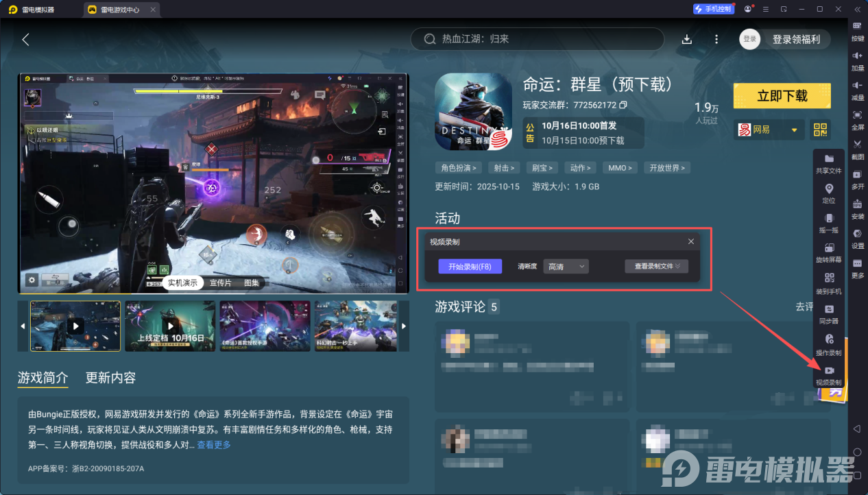The height and width of the screenshot is (495, 868).
Task: Open the hamburger menu in title bar
Action: 765,10
